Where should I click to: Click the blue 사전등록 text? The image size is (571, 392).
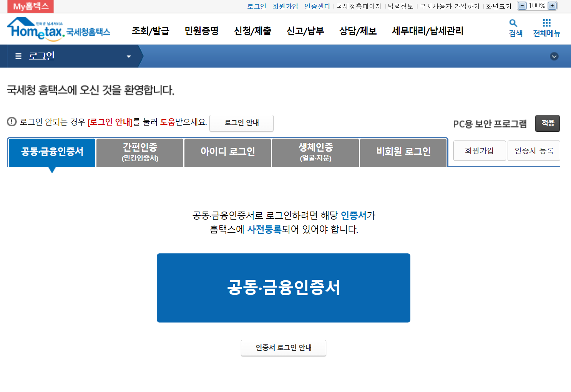(264, 230)
